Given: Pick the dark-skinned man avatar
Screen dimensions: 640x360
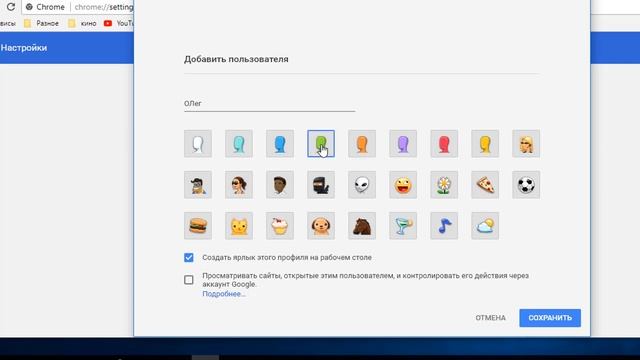Looking at the screenshot, I should tap(280, 185).
